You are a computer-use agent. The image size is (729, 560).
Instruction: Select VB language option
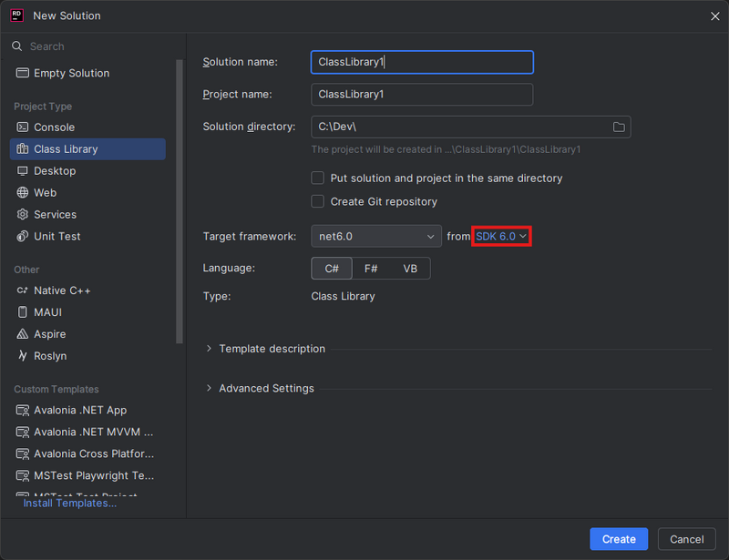[409, 269]
